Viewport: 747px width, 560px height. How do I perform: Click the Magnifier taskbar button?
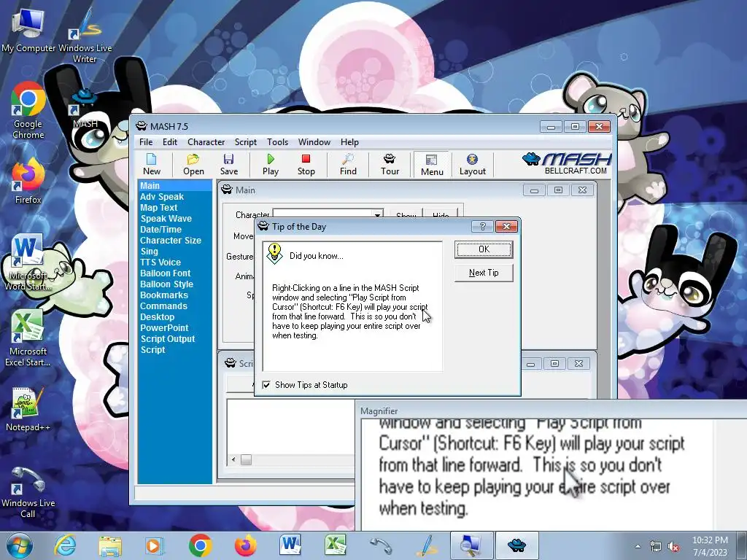point(472,545)
